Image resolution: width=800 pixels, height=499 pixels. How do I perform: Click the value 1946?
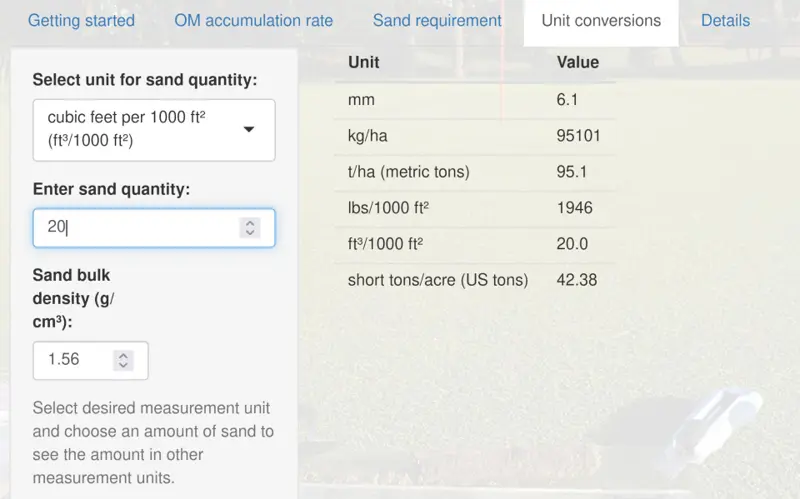[575, 208]
